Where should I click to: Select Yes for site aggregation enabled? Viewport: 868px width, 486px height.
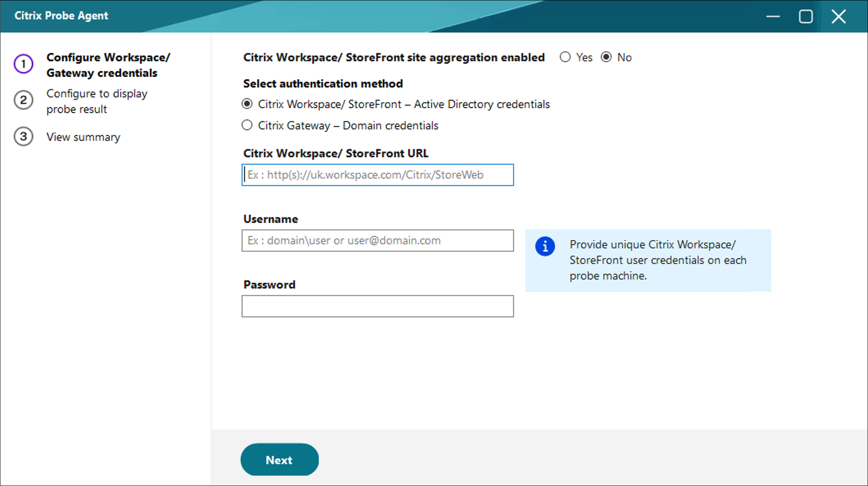point(565,57)
